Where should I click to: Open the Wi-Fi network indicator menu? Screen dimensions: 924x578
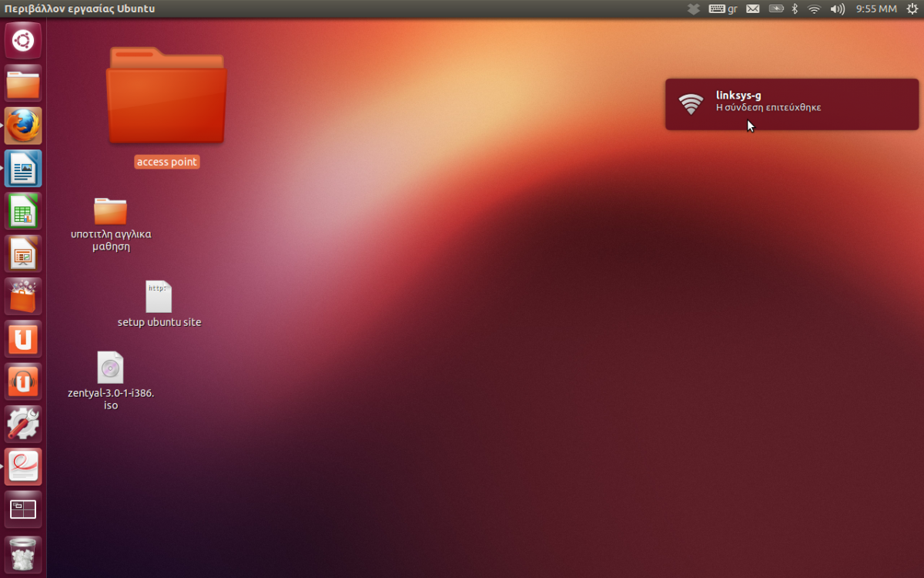coord(815,8)
